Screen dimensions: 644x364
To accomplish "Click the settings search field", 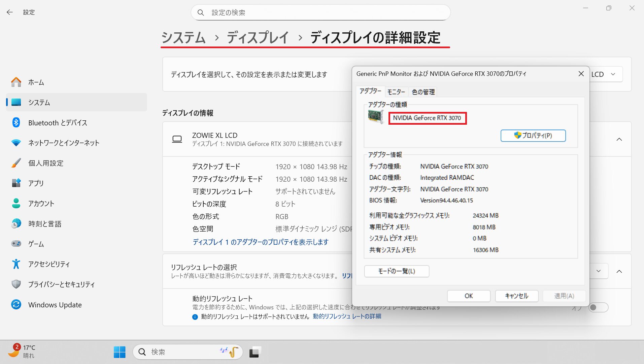I will click(x=320, y=13).
